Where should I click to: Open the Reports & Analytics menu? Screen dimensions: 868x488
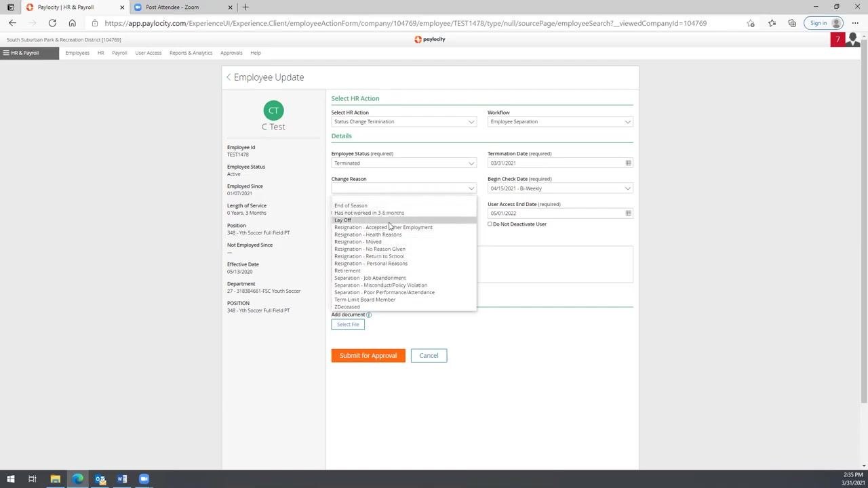191,53
